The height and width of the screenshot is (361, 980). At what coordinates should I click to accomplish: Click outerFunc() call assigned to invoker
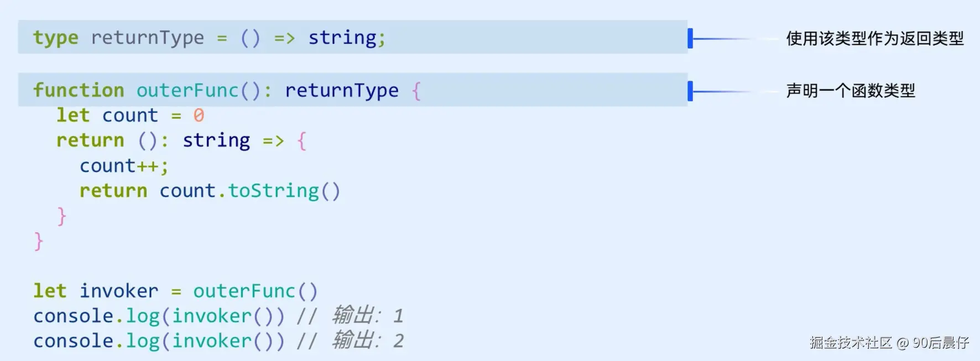(x=255, y=291)
